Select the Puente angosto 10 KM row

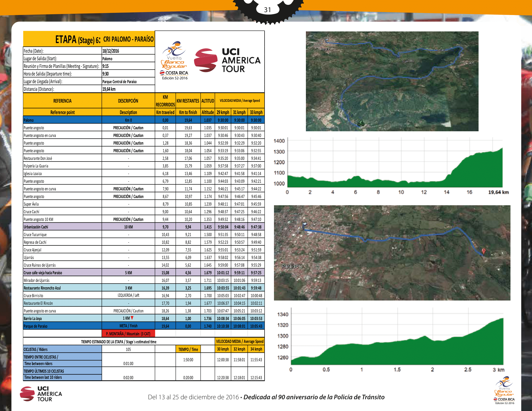coord(144,219)
